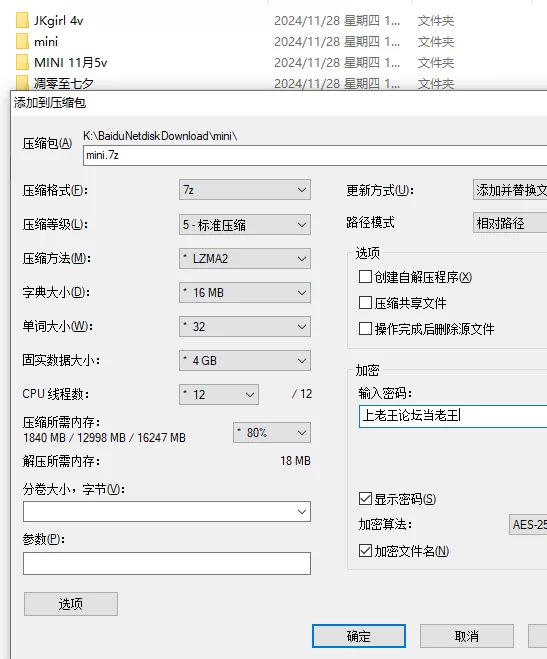
Task: Open the CPU 线程数 dropdown
Action: coord(219,395)
